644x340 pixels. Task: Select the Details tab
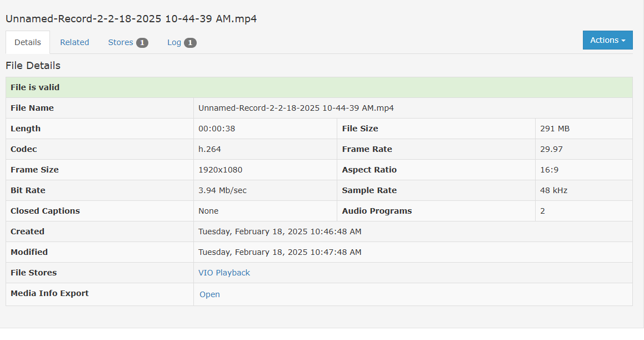pyautogui.click(x=27, y=42)
